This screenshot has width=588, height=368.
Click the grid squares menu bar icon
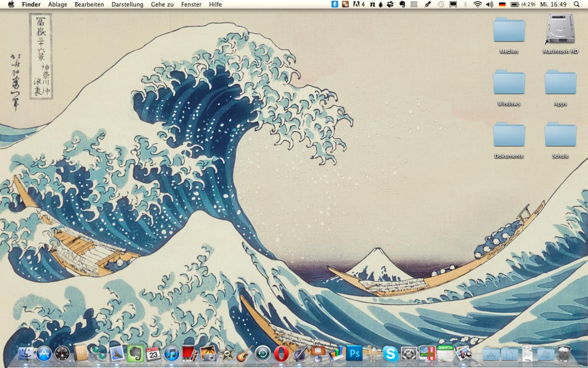[414, 4]
